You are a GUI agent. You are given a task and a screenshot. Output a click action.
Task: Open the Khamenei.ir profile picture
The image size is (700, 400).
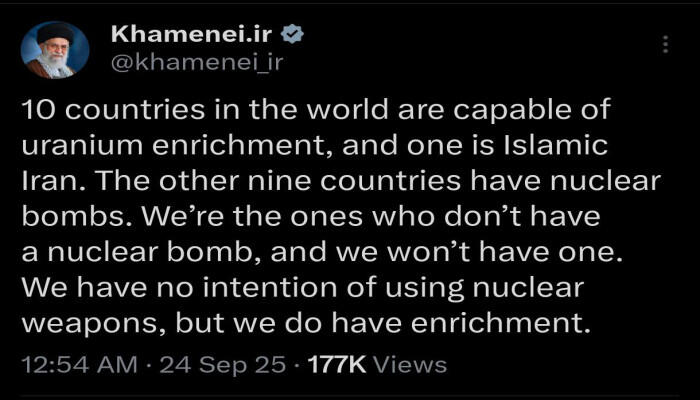(x=55, y=50)
